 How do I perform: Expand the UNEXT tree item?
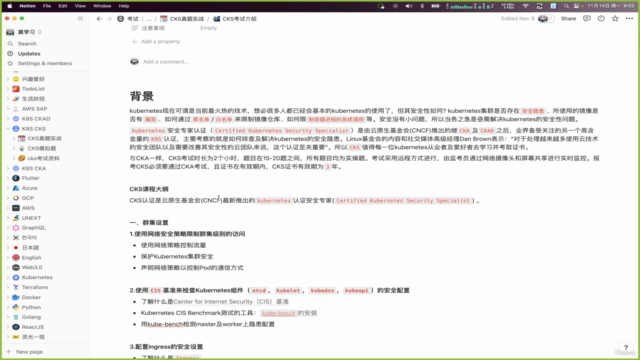8,218
